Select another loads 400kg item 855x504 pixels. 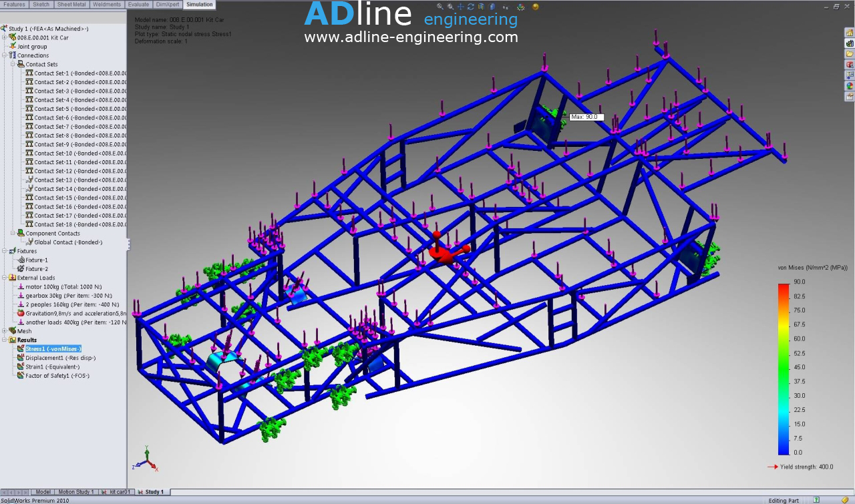pos(75,322)
